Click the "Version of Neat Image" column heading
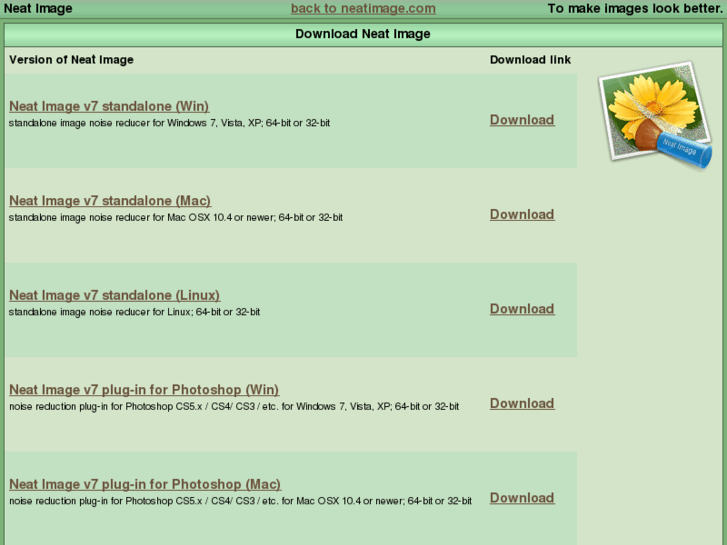This screenshot has width=727, height=545. pos(71,60)
